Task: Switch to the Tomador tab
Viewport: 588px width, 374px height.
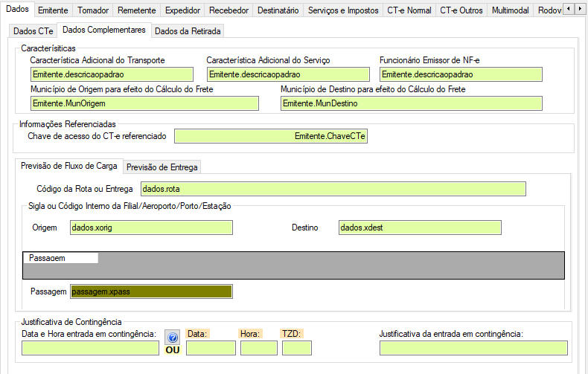Action: [93, 10]
